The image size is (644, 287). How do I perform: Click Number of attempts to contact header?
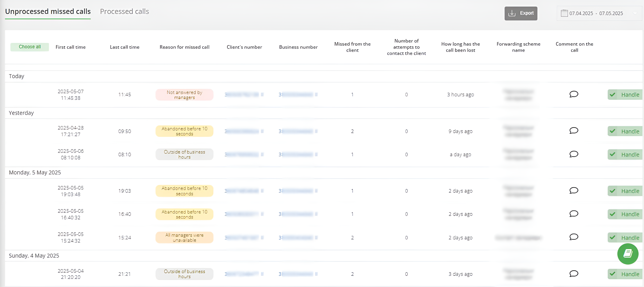(x=406, y=47)
